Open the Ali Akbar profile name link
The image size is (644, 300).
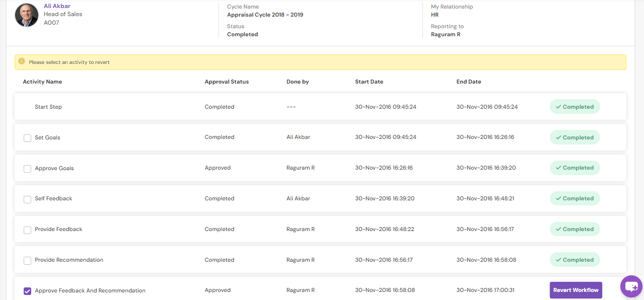pos(57,6)
